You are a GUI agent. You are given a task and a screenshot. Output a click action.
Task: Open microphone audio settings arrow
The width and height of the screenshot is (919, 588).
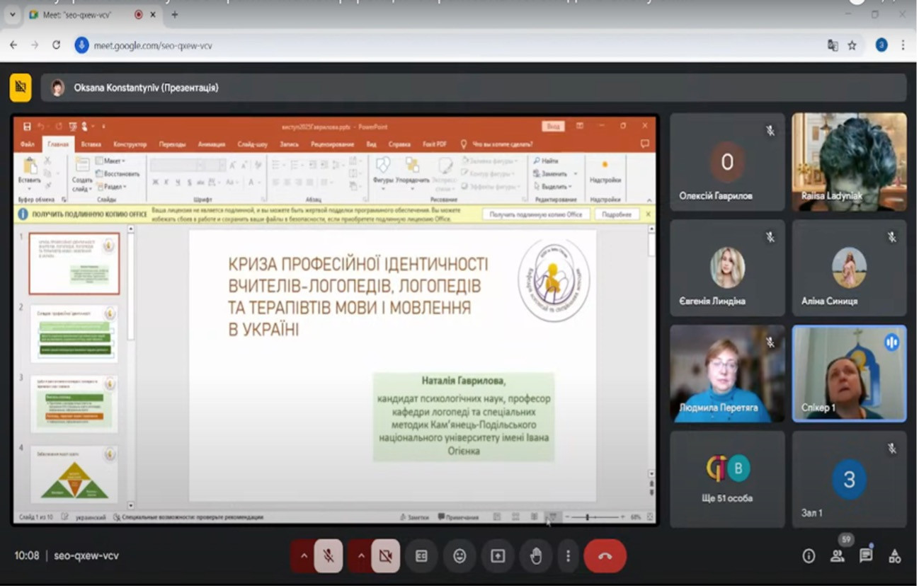tap(304, 556)
